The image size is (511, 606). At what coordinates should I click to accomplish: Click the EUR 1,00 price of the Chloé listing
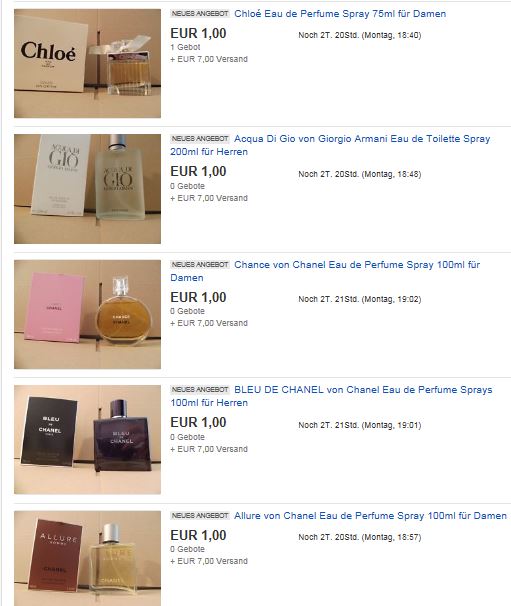click(198, 33)
